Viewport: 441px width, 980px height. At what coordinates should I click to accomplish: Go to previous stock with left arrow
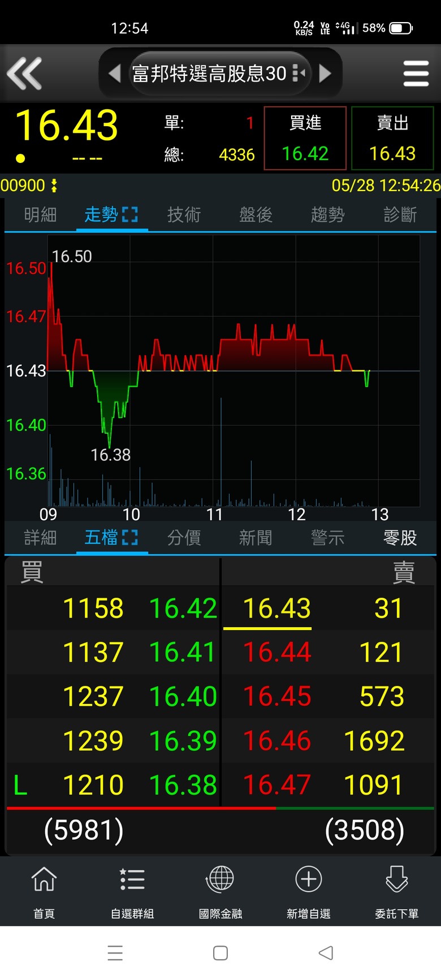[115, 74]
